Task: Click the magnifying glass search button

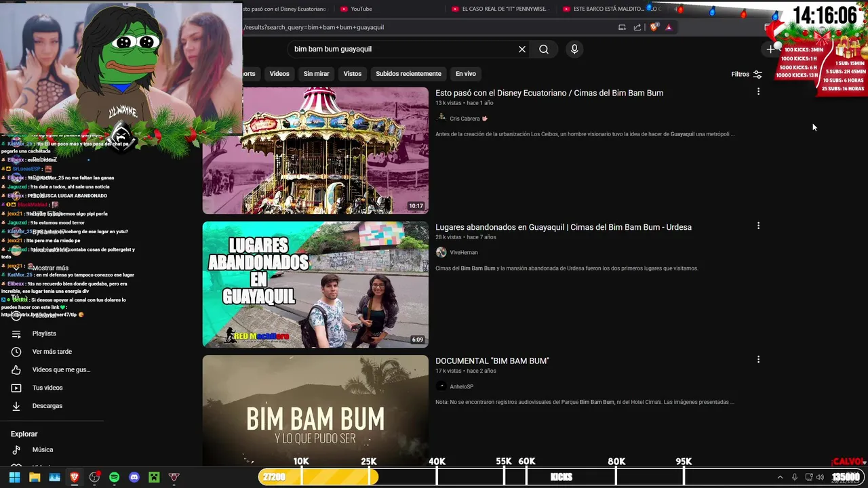Action: (544, 49)
